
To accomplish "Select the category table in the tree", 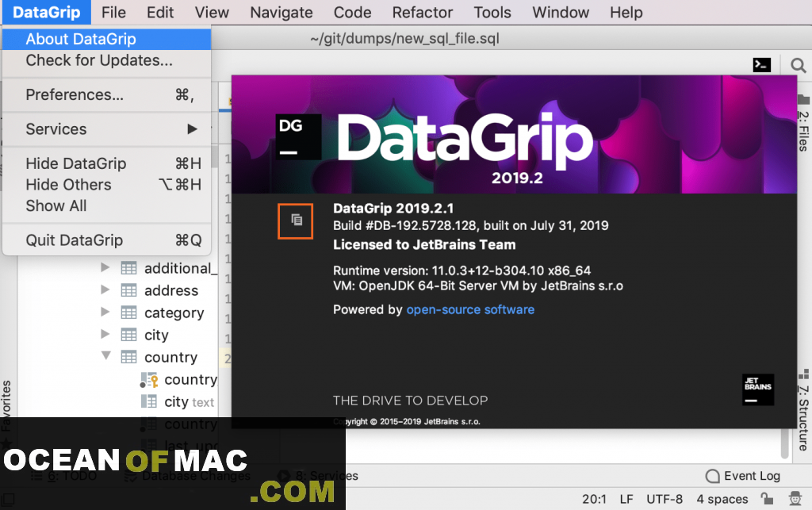I will [174, 313].
